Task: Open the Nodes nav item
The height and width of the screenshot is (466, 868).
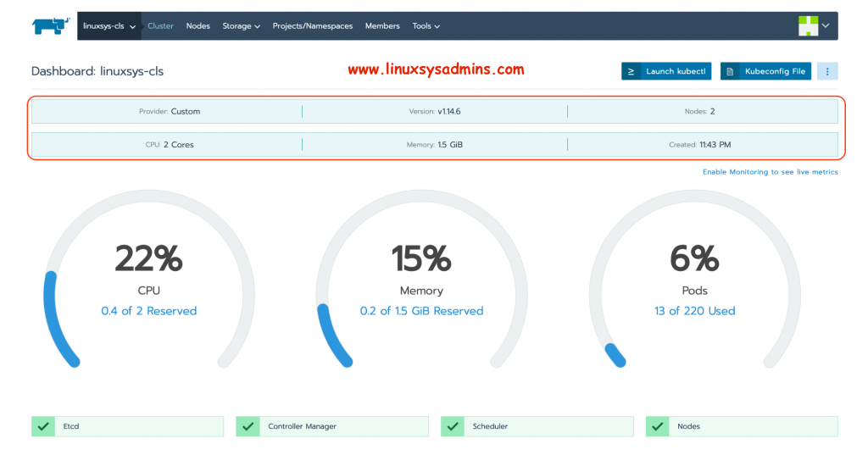Action: click(x=198, y=26)
